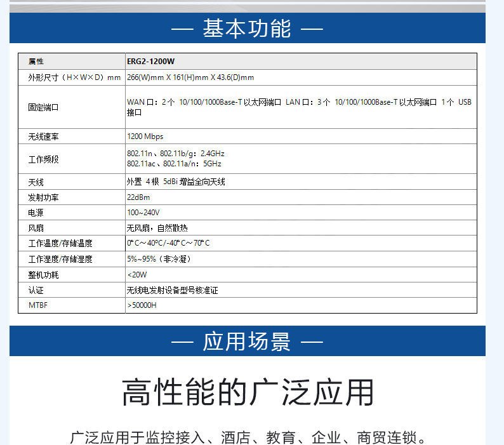Click the 基本功能 section header

tap(247, 29)
